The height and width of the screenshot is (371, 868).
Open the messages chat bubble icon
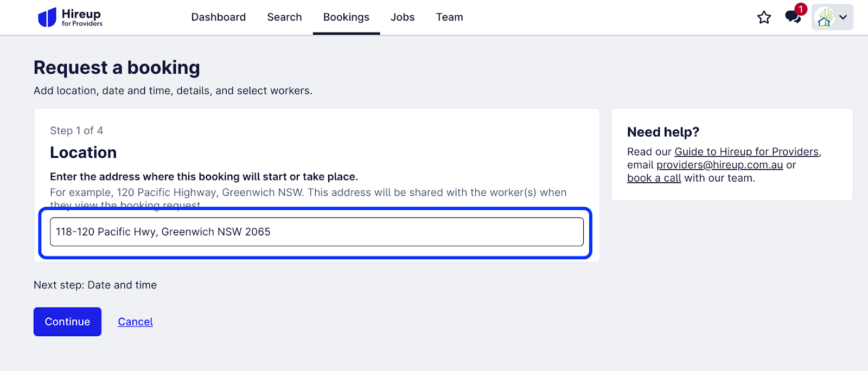[x=793, y=17]
